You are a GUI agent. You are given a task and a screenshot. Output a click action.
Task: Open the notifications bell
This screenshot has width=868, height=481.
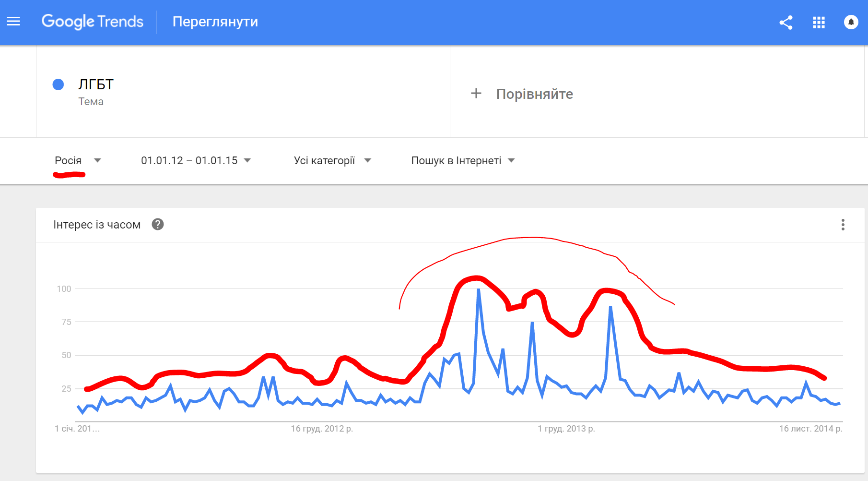click(851, 22)
